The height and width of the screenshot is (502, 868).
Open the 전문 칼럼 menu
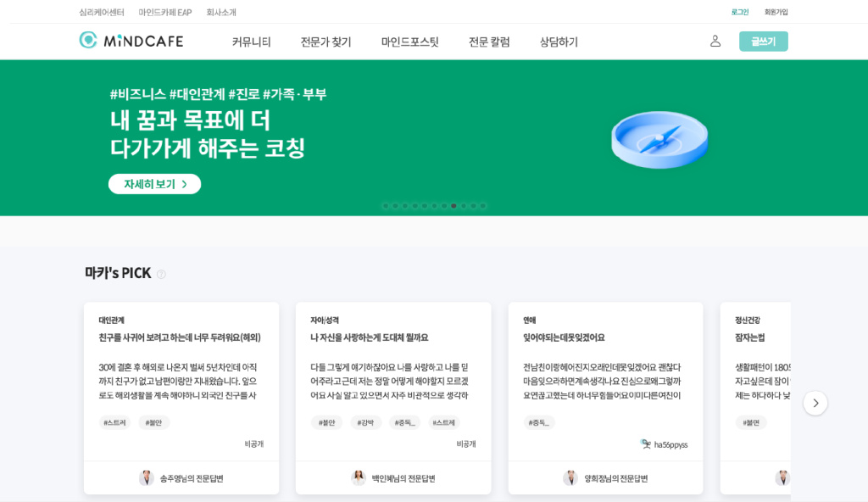[489, 42]
